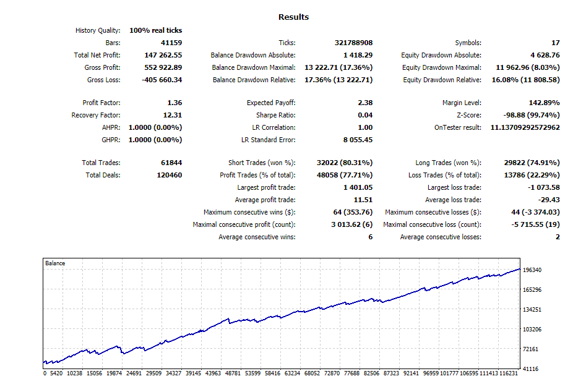Click the 103206 balance axis label

coord(532,329)
